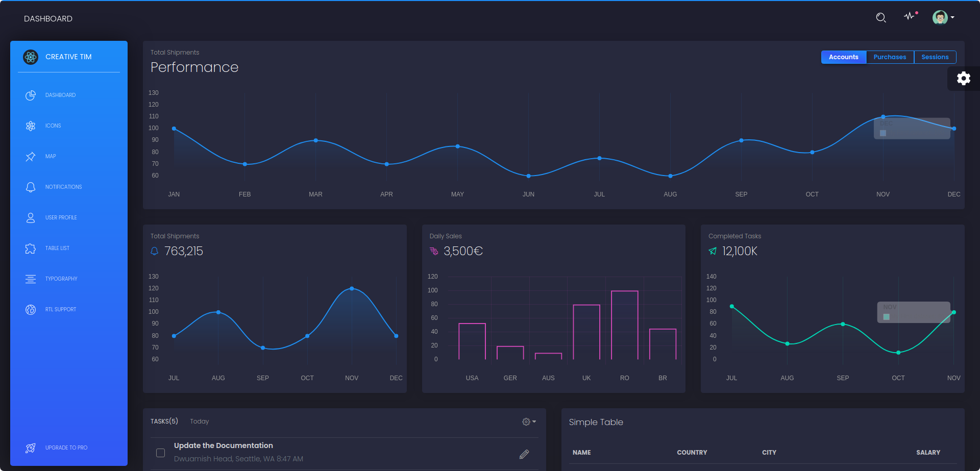
Task: Click the Notifications bell icon in the sidebar
Action: (x=31, y=187)
